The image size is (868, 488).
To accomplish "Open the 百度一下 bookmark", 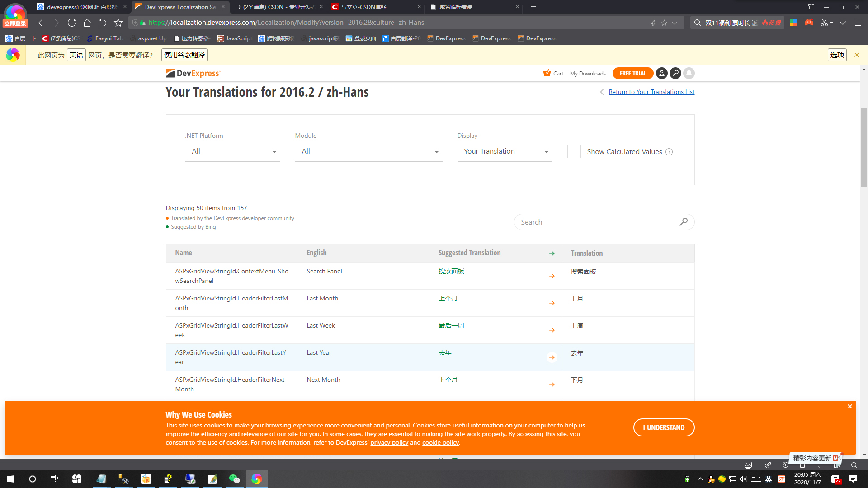I will (21, 38).
